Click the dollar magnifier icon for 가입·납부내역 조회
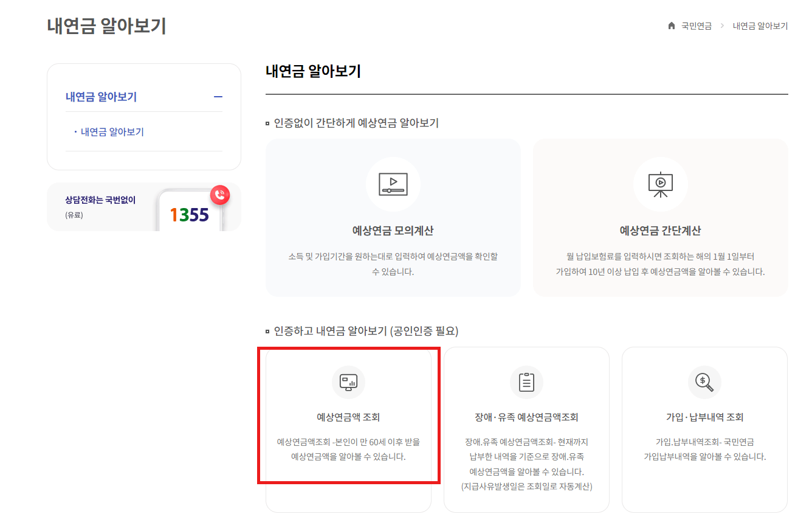 (704, 382)
